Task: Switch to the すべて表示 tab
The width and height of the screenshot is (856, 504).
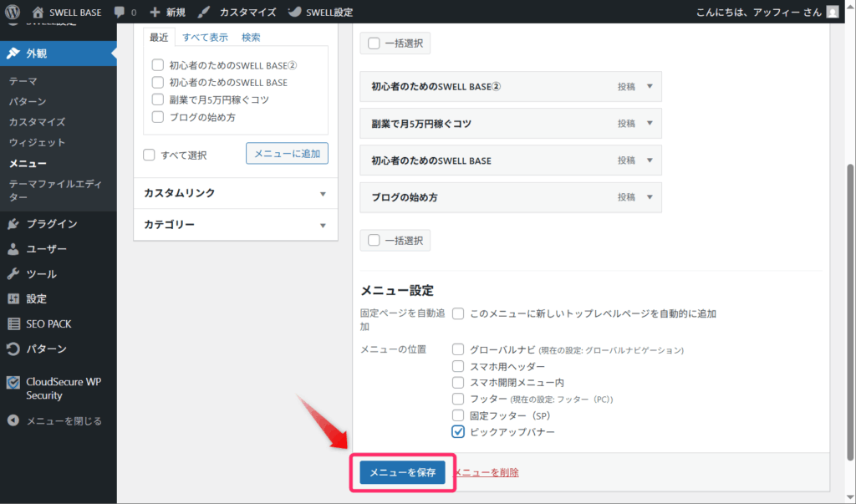Action: coord(206,37)
